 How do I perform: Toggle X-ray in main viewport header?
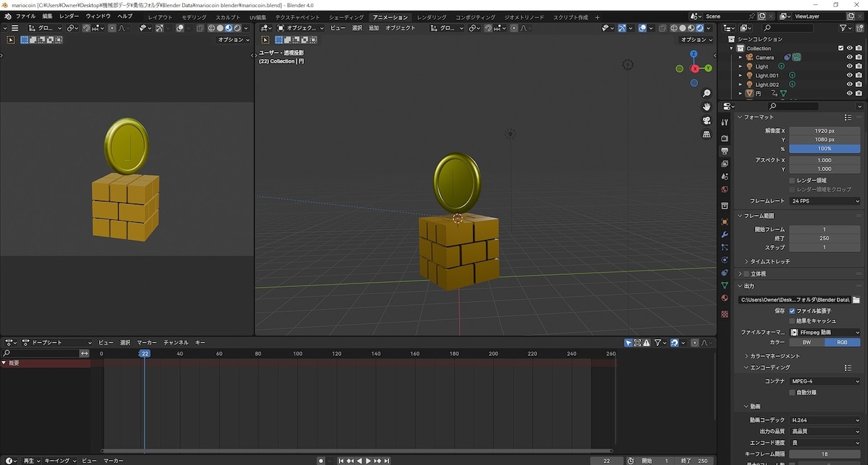(x=662, y=28)
